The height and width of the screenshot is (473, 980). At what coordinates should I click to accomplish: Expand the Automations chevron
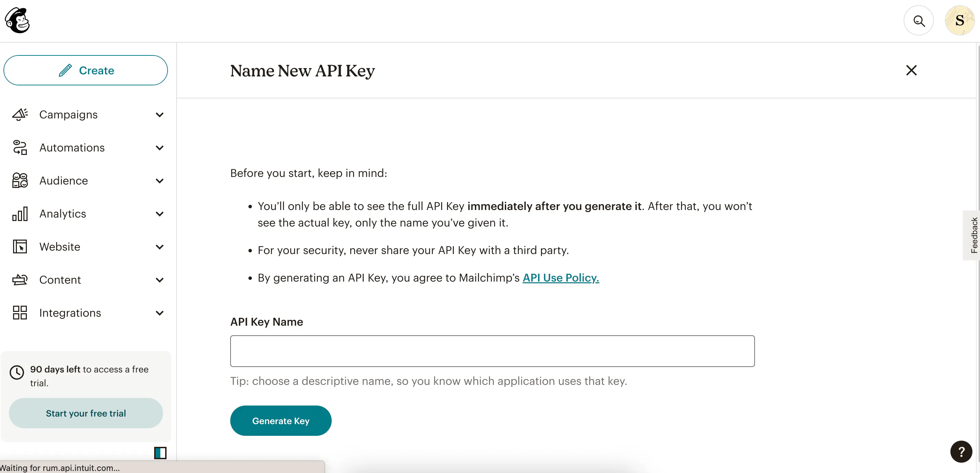point(160,148)
